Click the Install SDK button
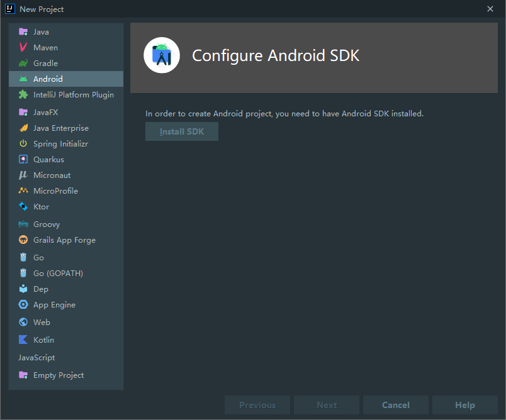Image resolution: width=506 pixels, height=420 pixels. point(181,131)
